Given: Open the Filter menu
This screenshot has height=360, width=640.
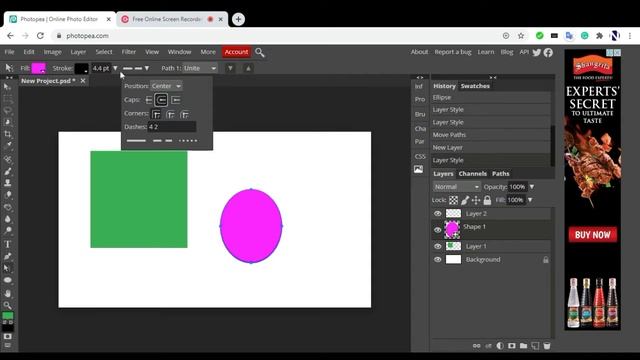Looking at the screenshot, I should pyautogui.click(x=129, y=52).
